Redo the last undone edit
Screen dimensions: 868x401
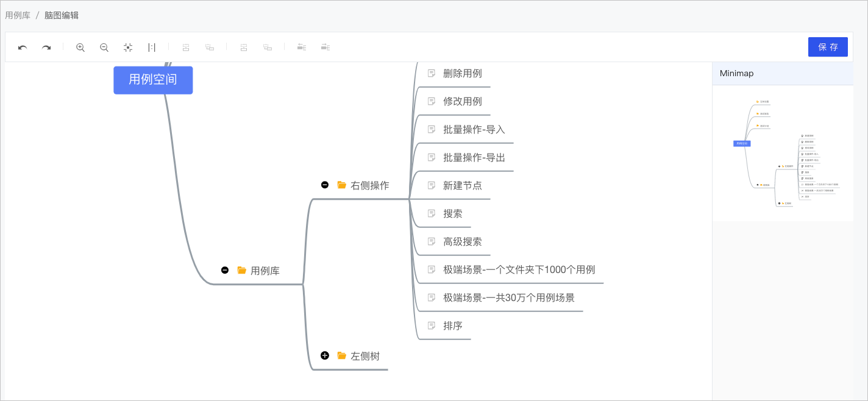point(46,47)
